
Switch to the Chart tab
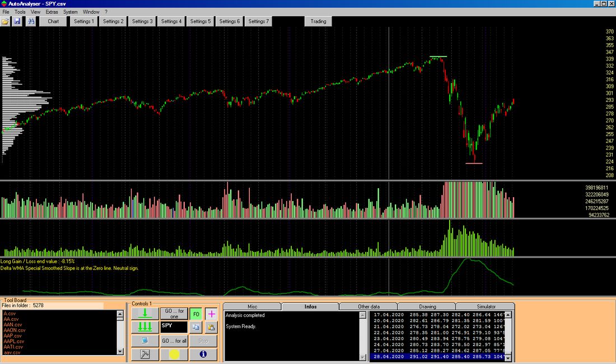tap(53, 21)
